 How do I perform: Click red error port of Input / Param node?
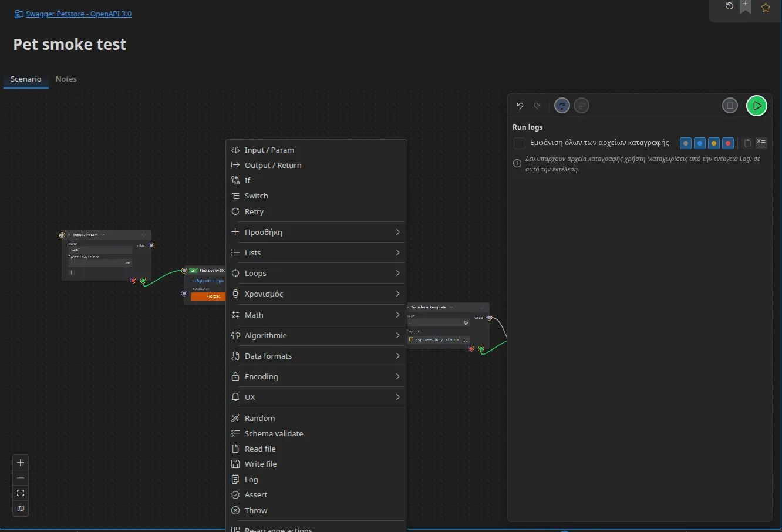point(133,281)
